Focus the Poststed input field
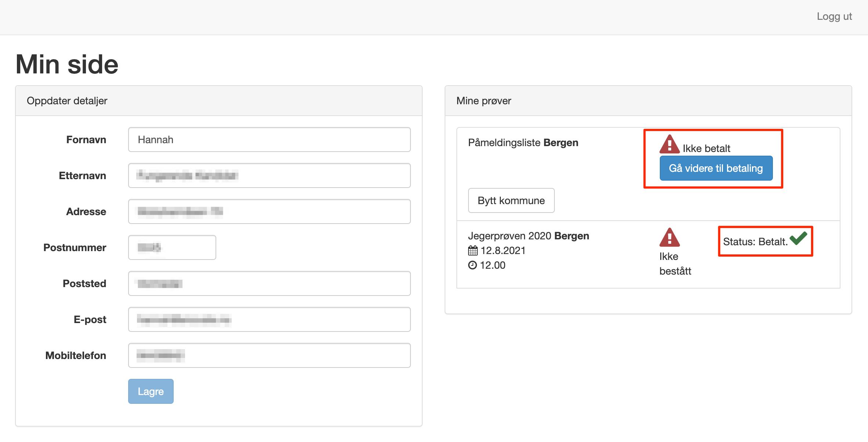This screenshot has width=868, height=442. tap(269, 283)
